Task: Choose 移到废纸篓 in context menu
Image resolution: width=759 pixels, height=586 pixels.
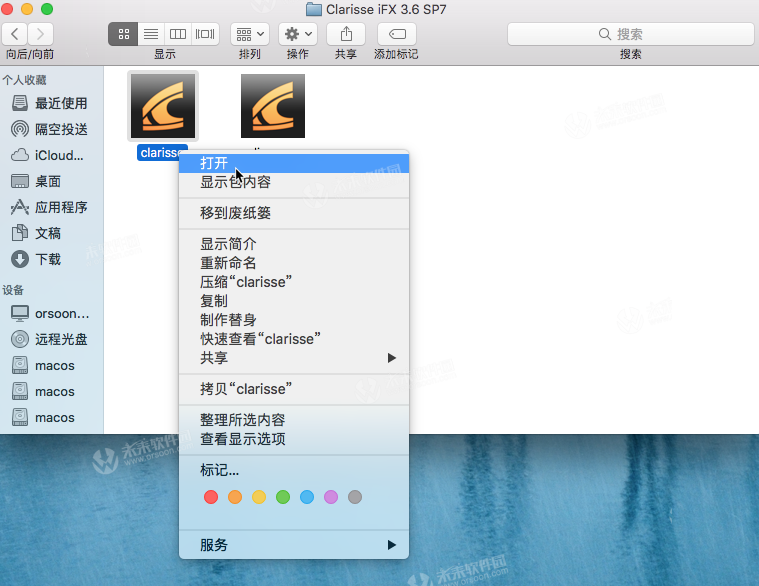Action: (294, 213)
